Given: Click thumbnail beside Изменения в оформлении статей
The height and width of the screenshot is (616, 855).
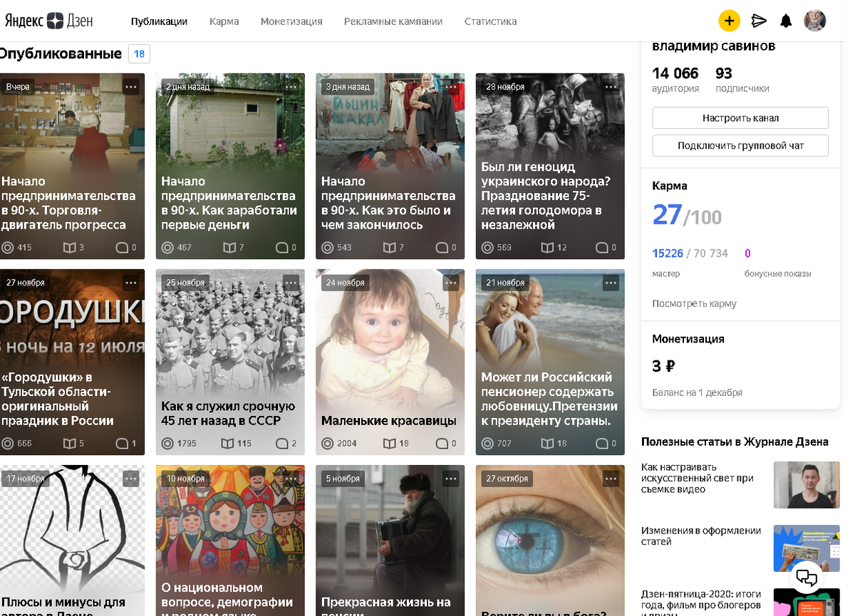Looking at the screenshot, I should pyautogui.click(x=807, y=548).
